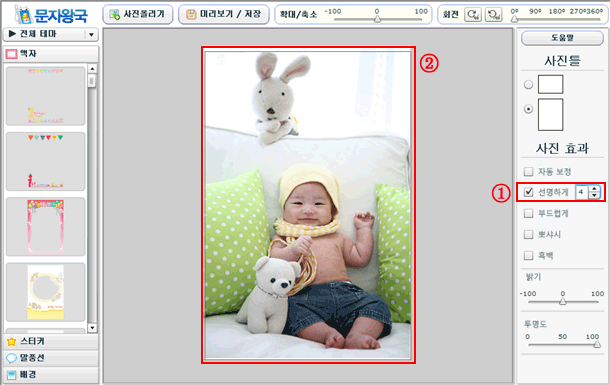Open the 스티커 sticker section
The image size is (610, 385).
pos(51,341)
